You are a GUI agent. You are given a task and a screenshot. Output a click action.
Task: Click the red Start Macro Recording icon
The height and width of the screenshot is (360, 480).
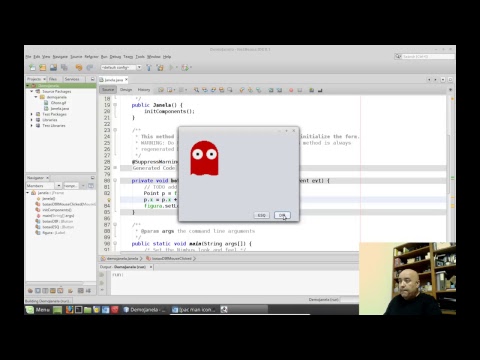point(291,90)
